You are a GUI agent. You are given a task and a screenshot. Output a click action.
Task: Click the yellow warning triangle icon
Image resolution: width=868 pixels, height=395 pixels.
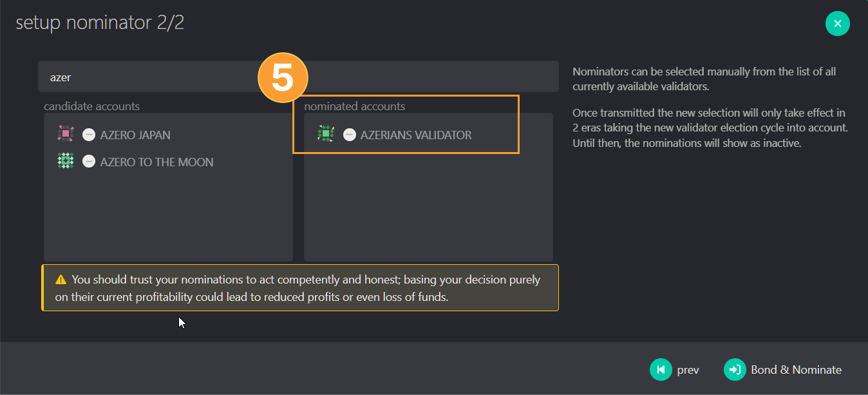click(61, 280)
